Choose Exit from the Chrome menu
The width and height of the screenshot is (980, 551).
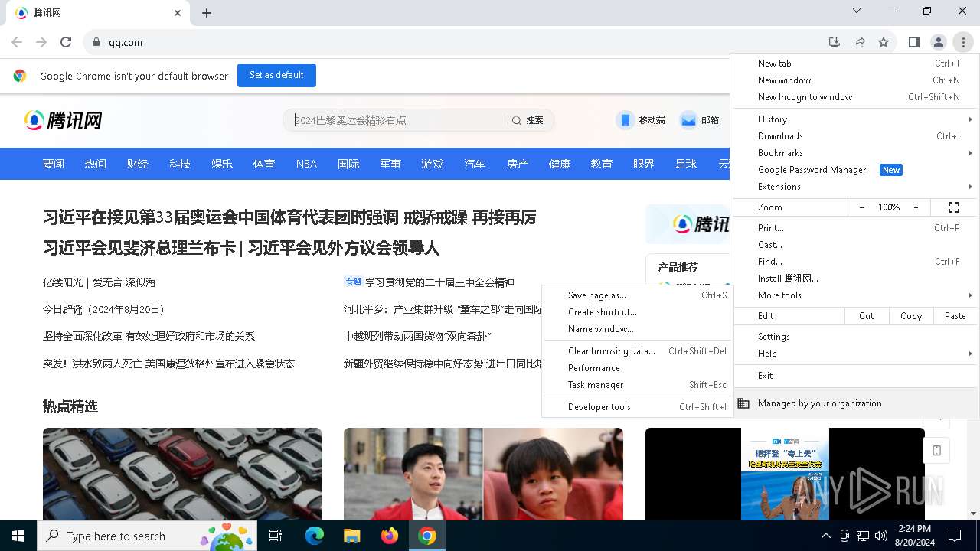coord(855,376)
